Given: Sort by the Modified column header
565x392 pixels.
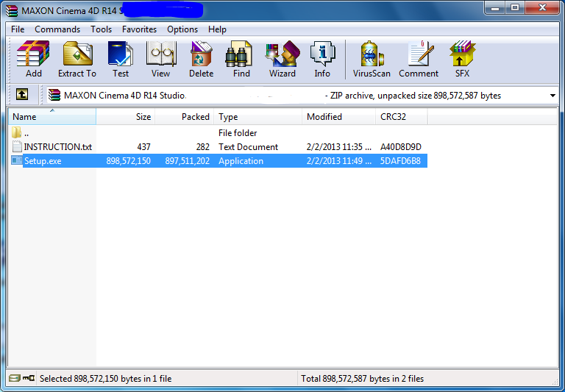Looking at the screenshot, I should click(x=339, y=117).
